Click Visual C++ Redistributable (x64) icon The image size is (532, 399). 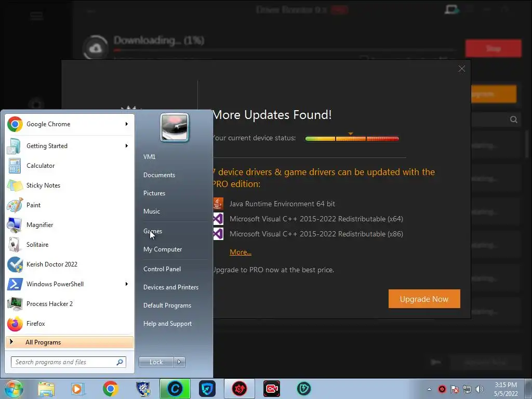(218, 219)
